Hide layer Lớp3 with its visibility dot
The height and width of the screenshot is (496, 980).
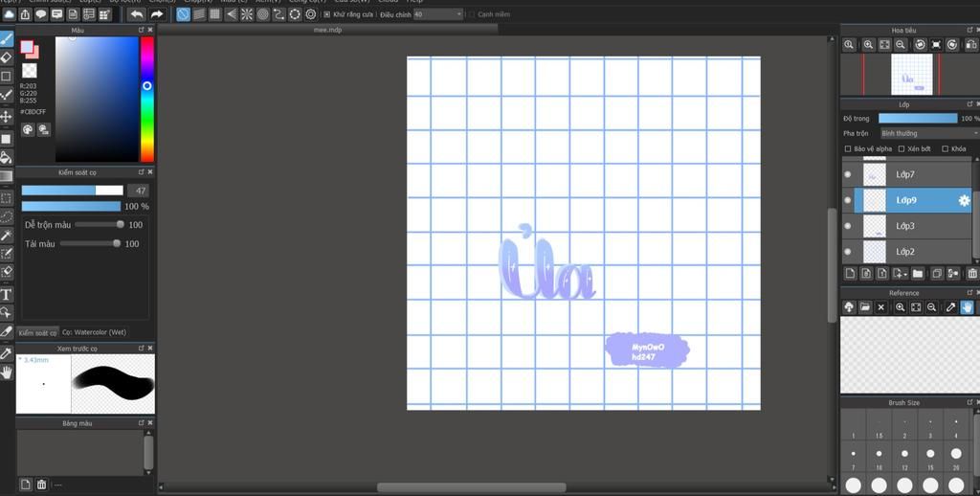click(x=848, y=226)
